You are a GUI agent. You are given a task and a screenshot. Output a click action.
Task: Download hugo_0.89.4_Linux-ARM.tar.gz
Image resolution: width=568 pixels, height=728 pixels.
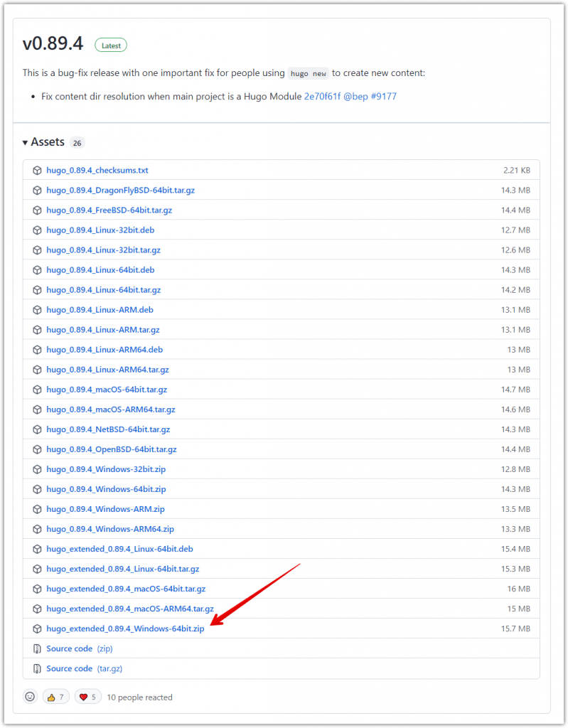pyautogui.click(x=103, y=330)
